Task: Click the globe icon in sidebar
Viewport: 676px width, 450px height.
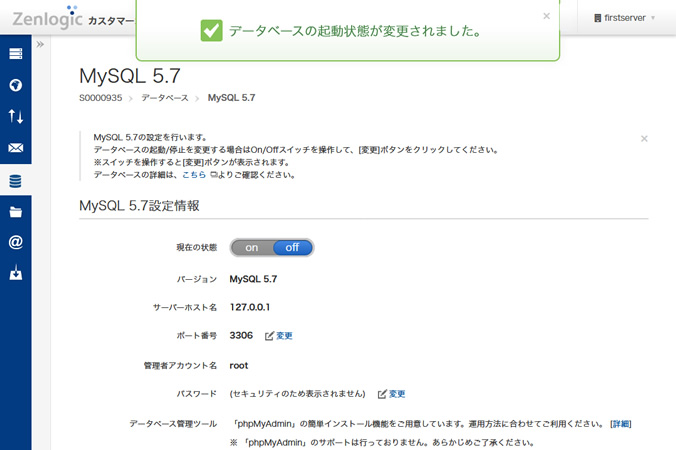Action: [x=15, y=85]
